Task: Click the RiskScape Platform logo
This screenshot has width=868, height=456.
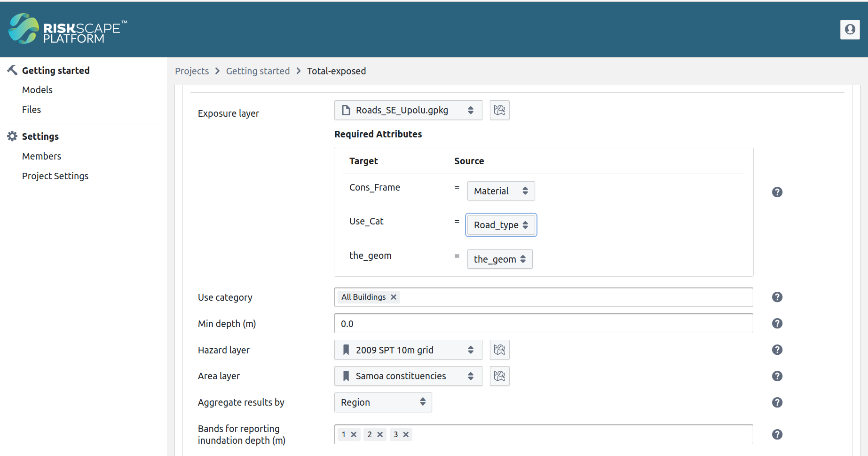Action: click(68, 29)
